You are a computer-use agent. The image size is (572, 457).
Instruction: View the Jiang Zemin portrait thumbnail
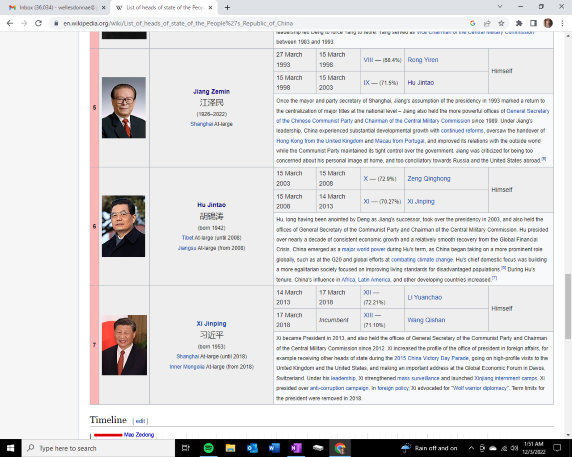click(x=124, y=108)
